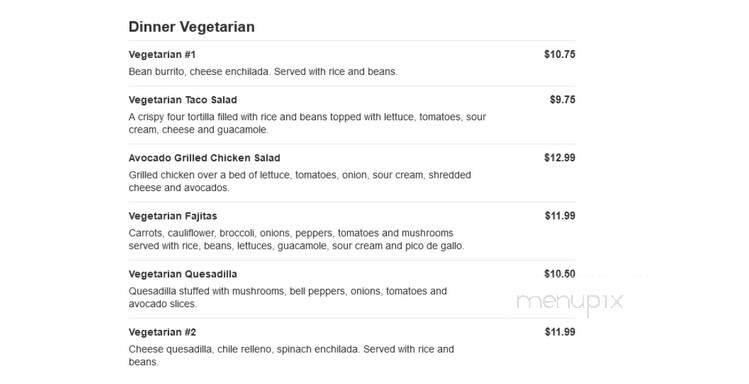749x384 pixels.
Task: Click the Carrots, cauliflower, broccoli description
Action: [296, 240]
